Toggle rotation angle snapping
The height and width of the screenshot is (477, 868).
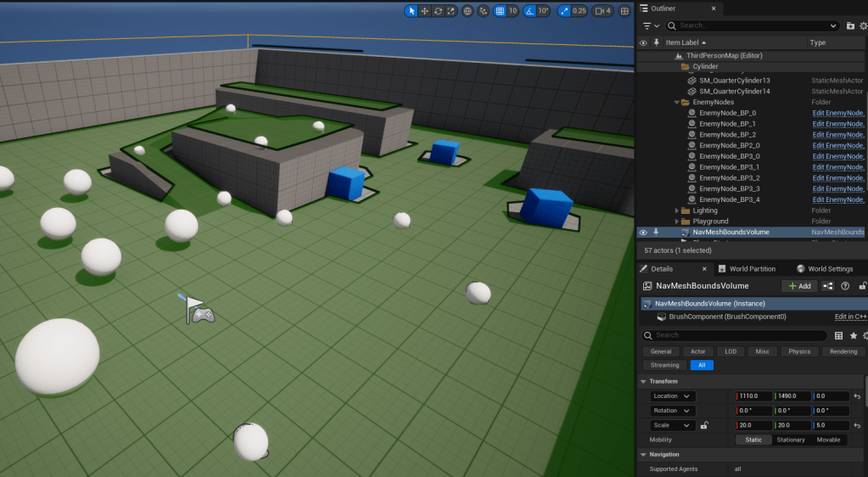coord(529,11)
